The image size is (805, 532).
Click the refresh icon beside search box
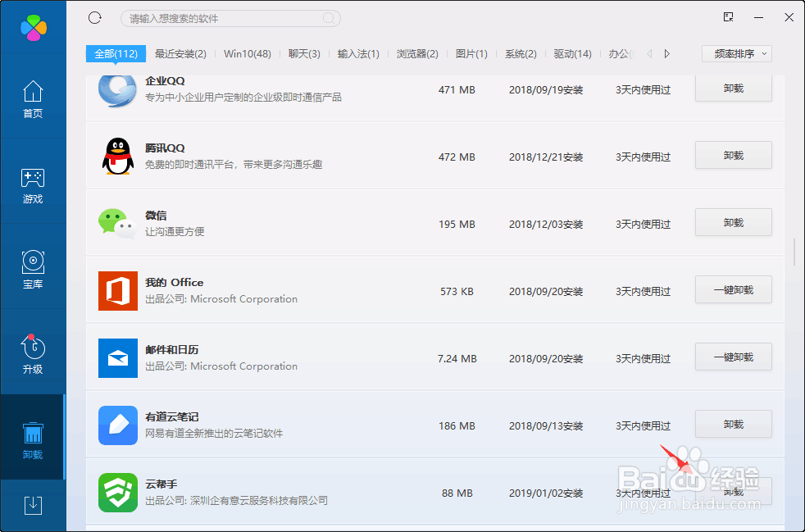pyautogui.click(x=95, y=18)
